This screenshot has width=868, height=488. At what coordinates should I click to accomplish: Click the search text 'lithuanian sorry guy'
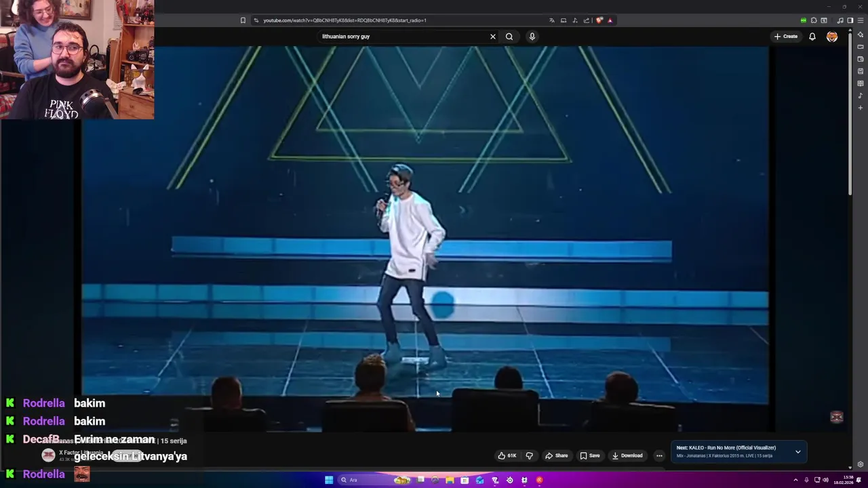tap(346, 37)
